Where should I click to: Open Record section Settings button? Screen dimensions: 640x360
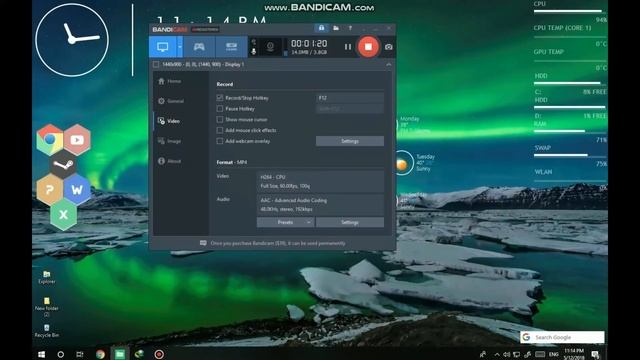pyautogui.click(x=350, y=141)
